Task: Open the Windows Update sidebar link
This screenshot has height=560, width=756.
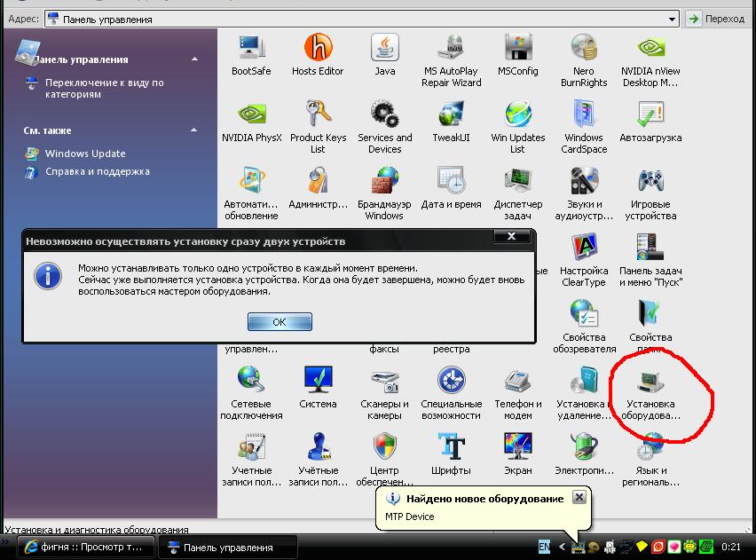Action: click(85, 154)
